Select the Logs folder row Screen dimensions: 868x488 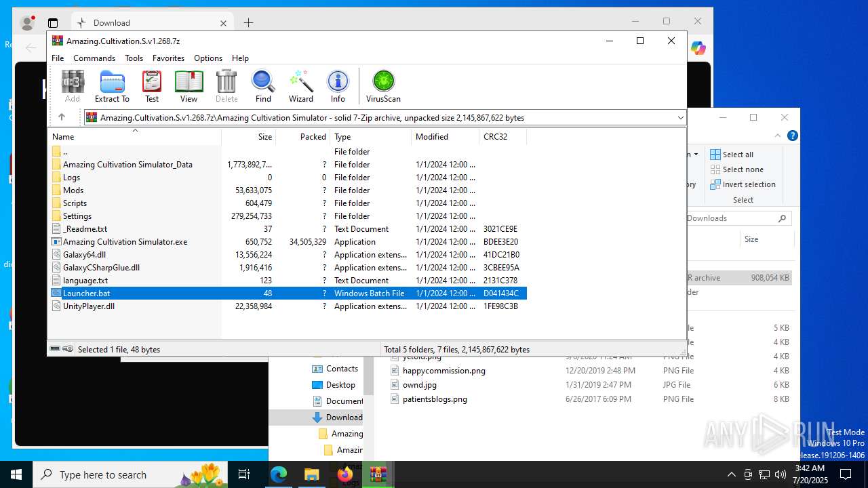[288, 178]
